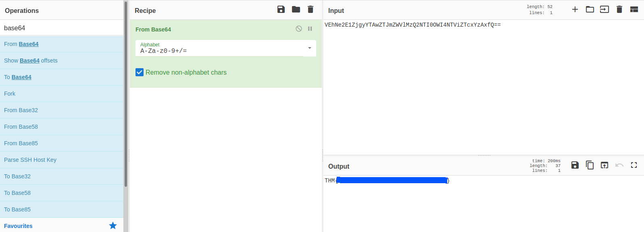Choose Show Base64 offsets operation
Image resolution: width=644 pixels, height=232 pixels.
[31, 61]
